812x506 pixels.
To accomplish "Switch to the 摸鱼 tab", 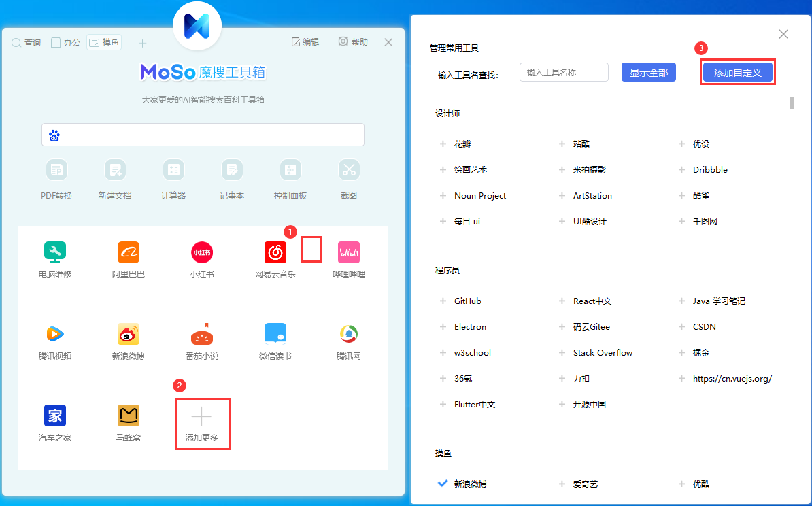I will click(x=103, y=41).
